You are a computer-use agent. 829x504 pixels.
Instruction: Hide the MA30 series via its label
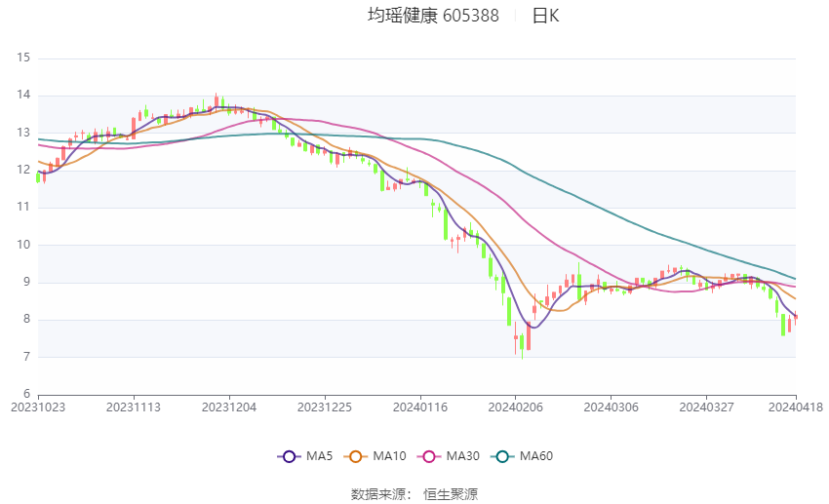tap(462, 456)
